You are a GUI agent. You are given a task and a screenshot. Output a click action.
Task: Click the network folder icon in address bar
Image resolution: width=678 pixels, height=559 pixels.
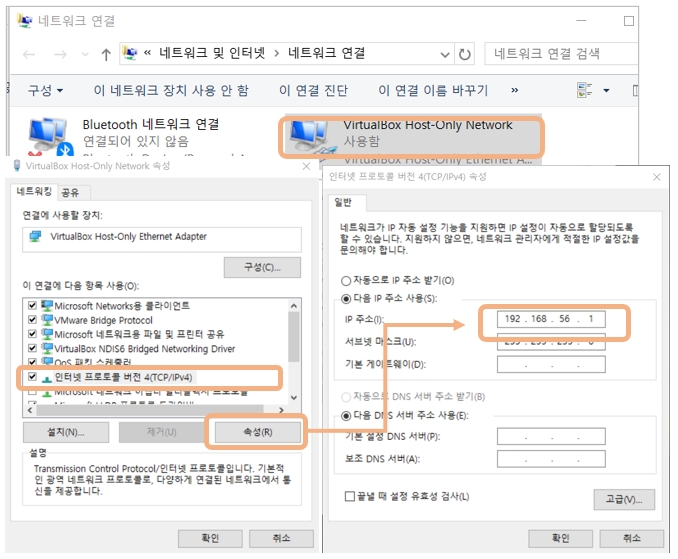[x=129, y=53]
